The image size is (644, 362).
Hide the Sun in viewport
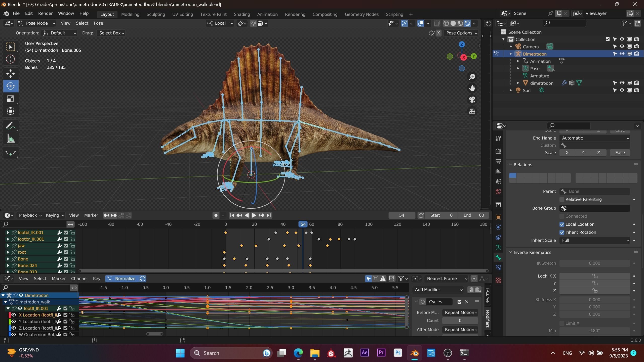click(622, 90)
